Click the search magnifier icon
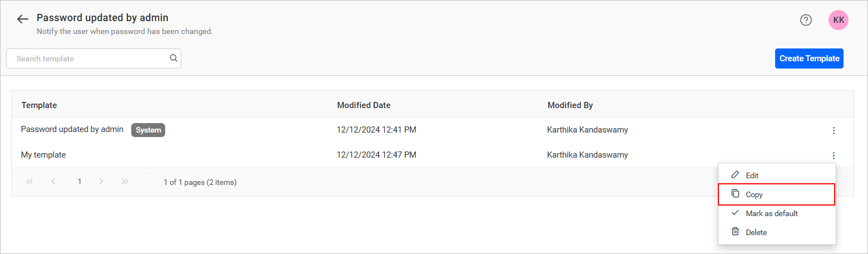This screenshot has height=254, width=868. point(173,58)
